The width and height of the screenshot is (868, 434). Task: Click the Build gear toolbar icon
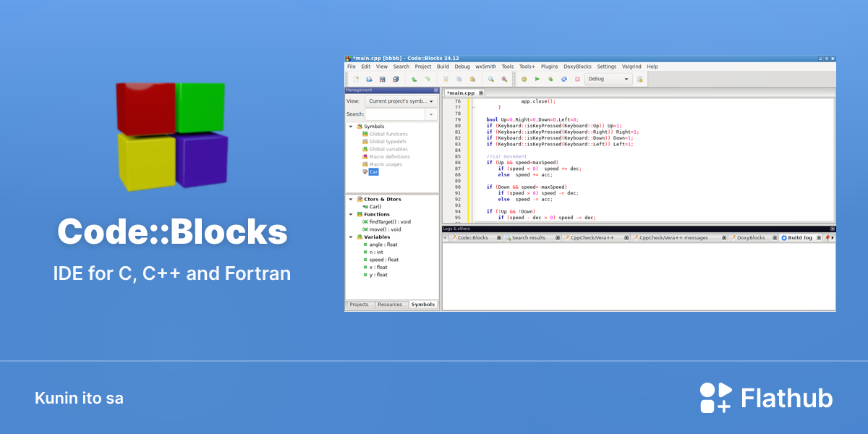pyautogui.click(x=524, y=79)
